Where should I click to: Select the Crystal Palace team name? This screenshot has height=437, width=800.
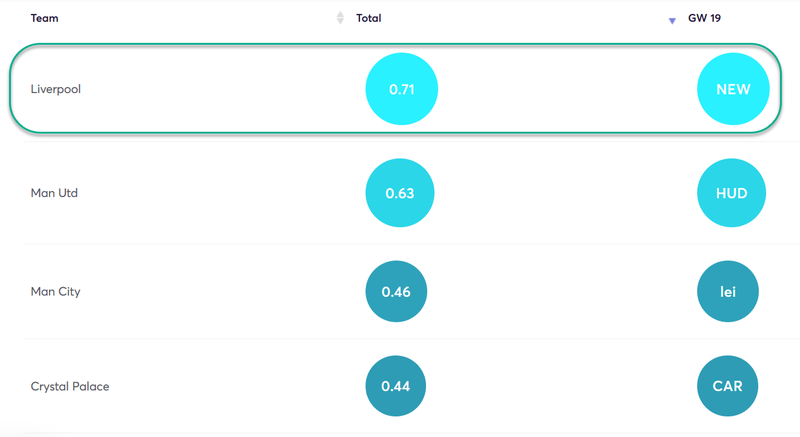point(70,387)
